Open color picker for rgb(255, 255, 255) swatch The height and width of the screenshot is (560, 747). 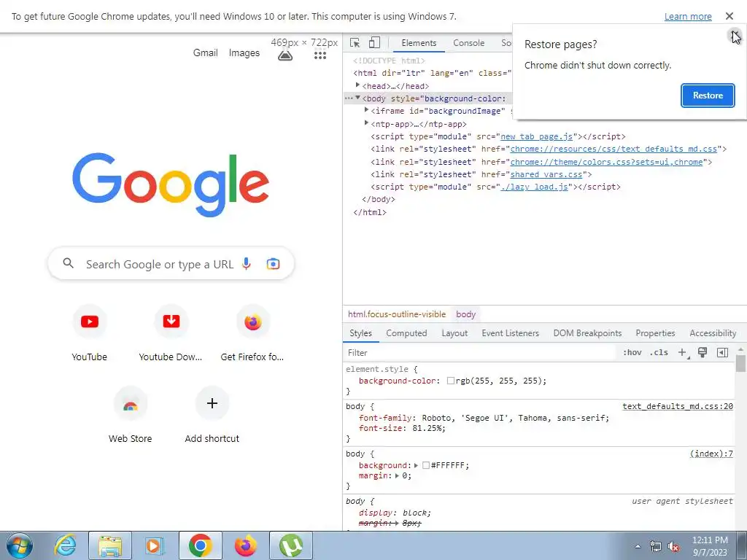[451, 381]
